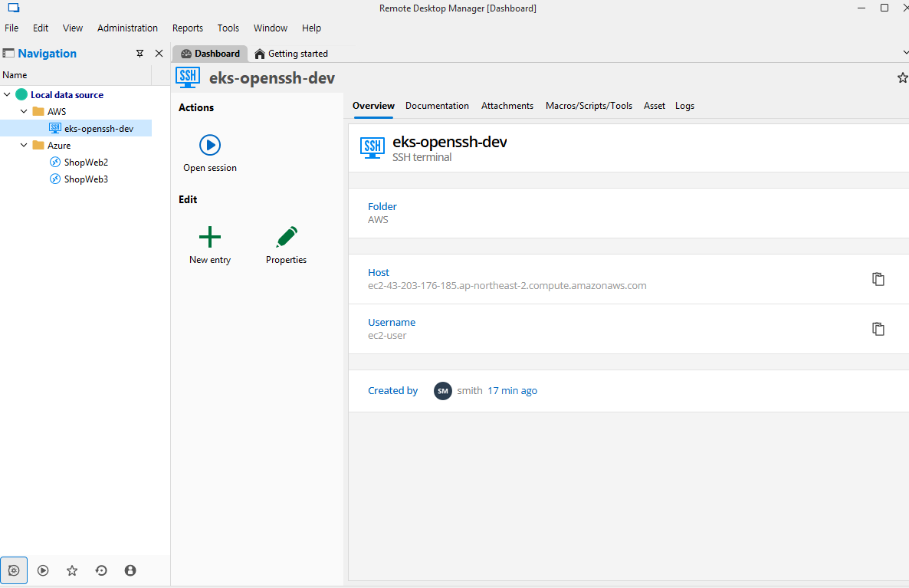
Task: Click the eks-openssh-dev SSH tree icon
Action: pyautogui.click(x=55, y=128)
